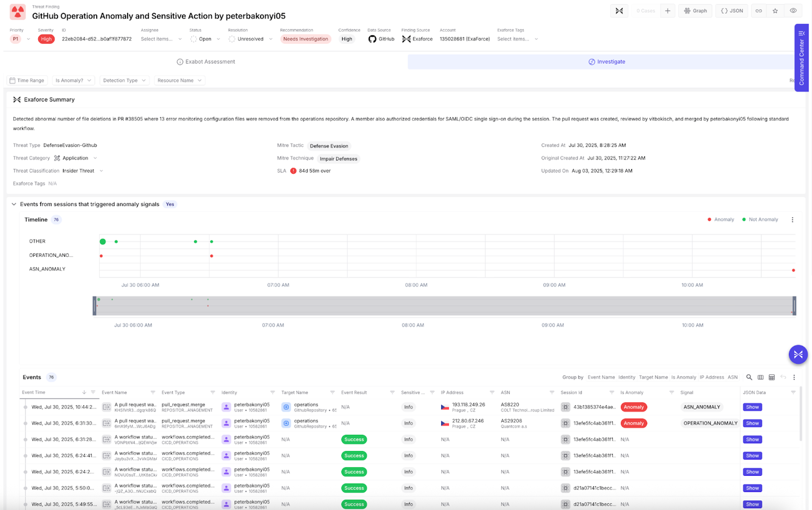Click IP address 212.80.67.246
Viewport: 812px width, 510px height.
pyautogui.click(x=468, y=421)
